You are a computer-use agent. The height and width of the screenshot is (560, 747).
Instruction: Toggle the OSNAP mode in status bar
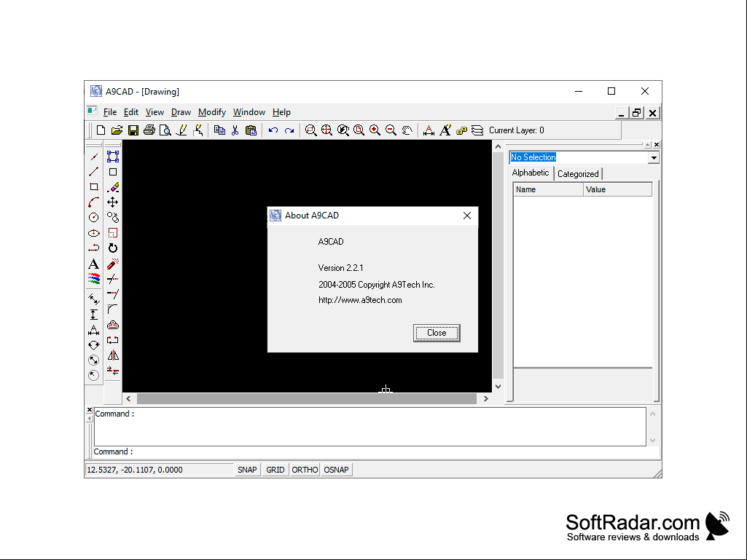pyautogui.click(x=337, y=470)
